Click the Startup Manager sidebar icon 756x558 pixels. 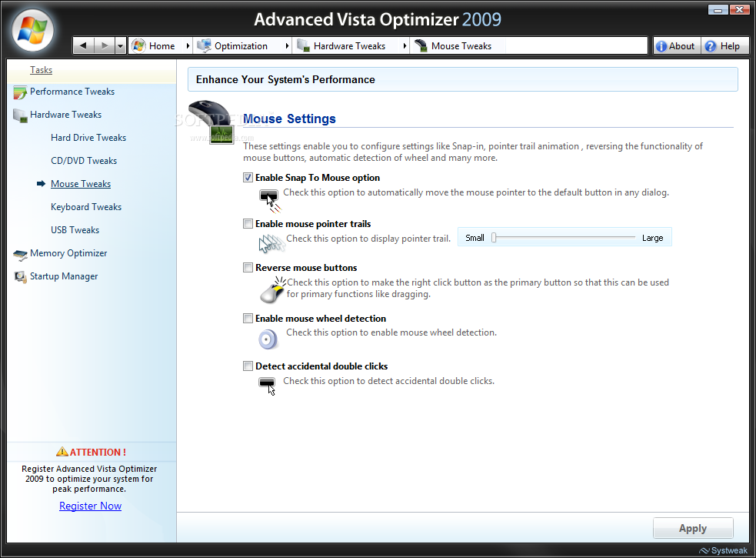point(20,277)
